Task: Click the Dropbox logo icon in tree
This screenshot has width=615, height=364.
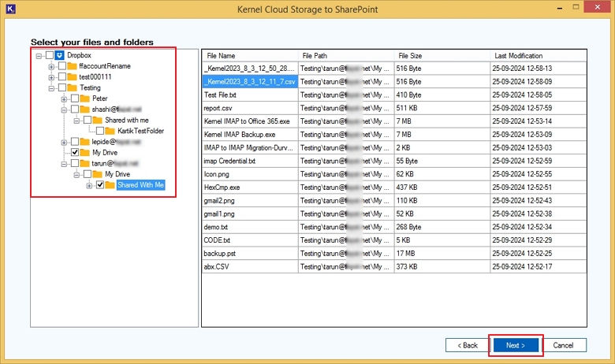Action: (59, 55)
